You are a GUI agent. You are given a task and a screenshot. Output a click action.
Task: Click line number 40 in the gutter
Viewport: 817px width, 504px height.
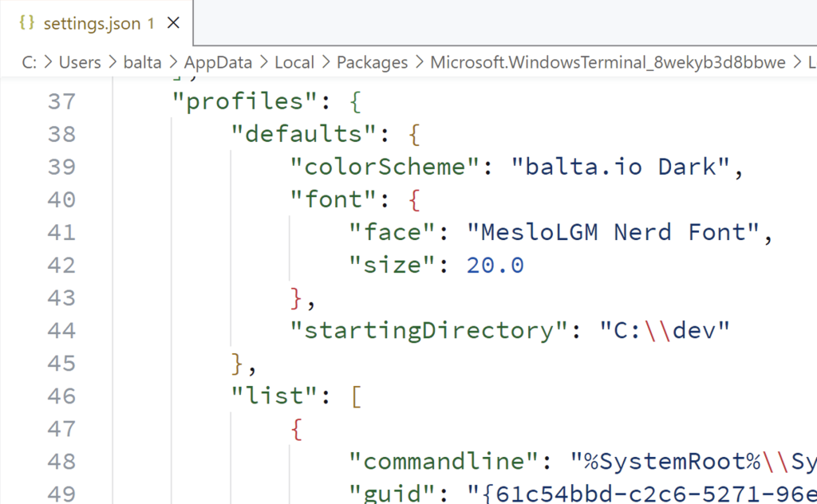tap(61, 200)
